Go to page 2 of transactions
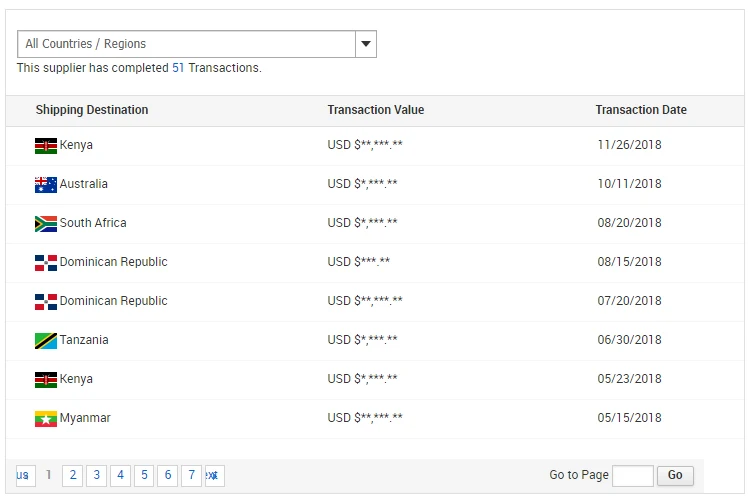Screen dimensions: 750x500 pos(72,475)
